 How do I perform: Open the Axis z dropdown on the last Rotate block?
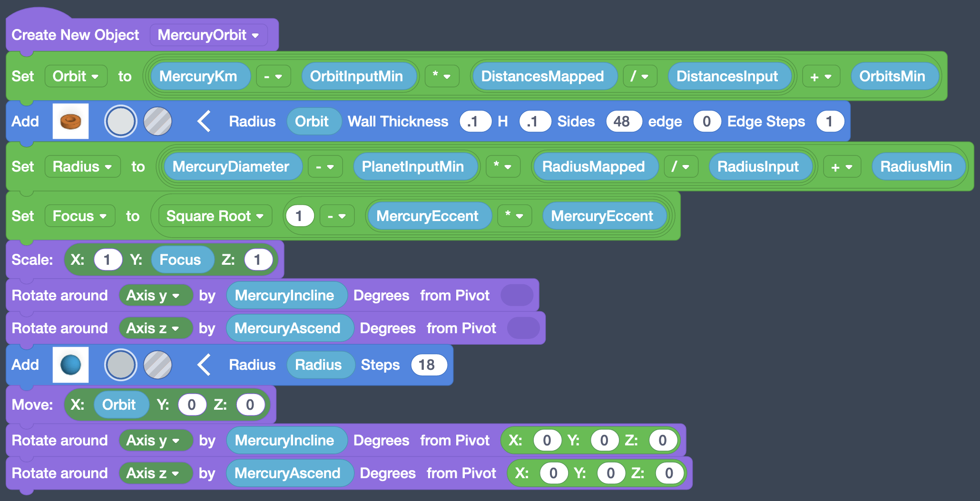click(x=156, y=473)
